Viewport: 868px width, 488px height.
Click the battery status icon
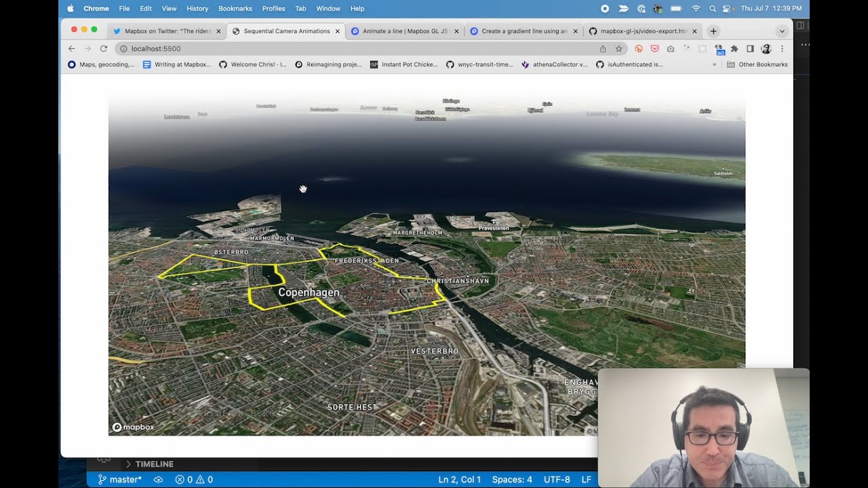[x=678, y=8]
